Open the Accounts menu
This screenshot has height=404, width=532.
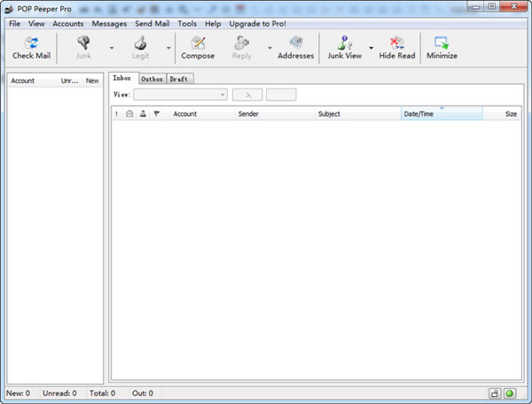(68, 24)
